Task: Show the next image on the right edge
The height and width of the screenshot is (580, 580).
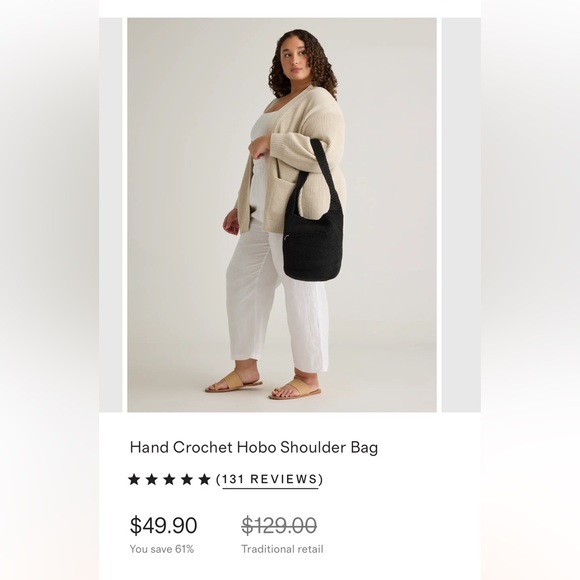Action: pos(461,215)
